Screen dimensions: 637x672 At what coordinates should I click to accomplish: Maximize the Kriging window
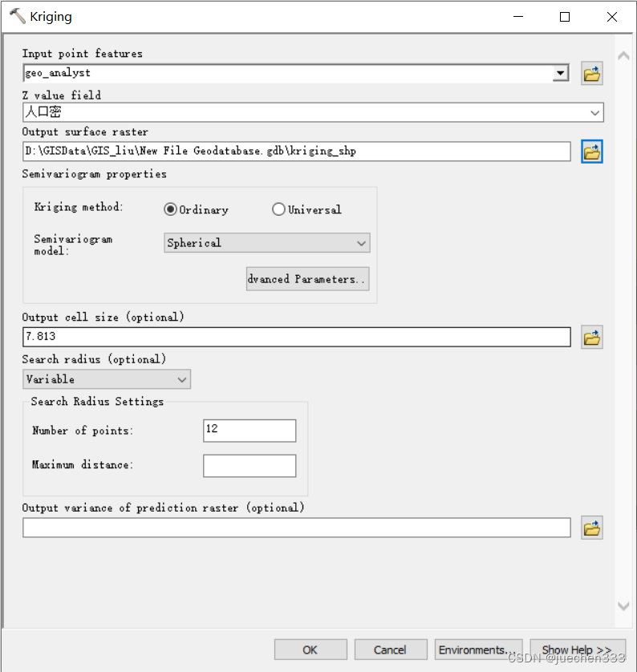click(565, 17)
